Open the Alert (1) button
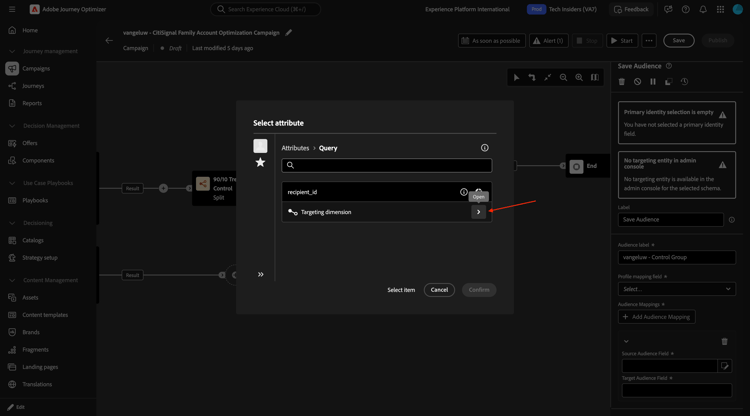750x416 pixels. [x=549, y=41]
